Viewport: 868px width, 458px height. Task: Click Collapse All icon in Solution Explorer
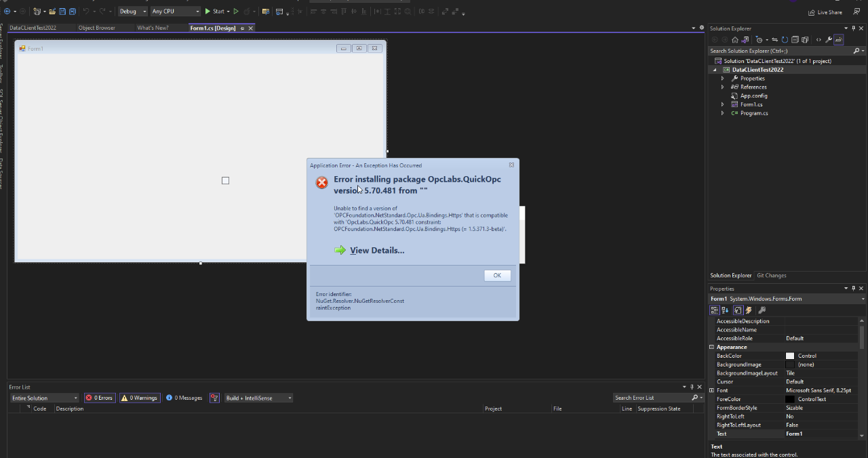[795, 39]
